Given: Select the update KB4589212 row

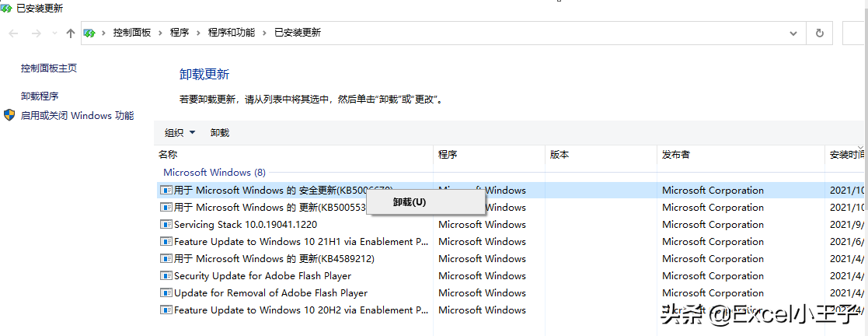Looking at the screenshot, I should coord(512,259).
